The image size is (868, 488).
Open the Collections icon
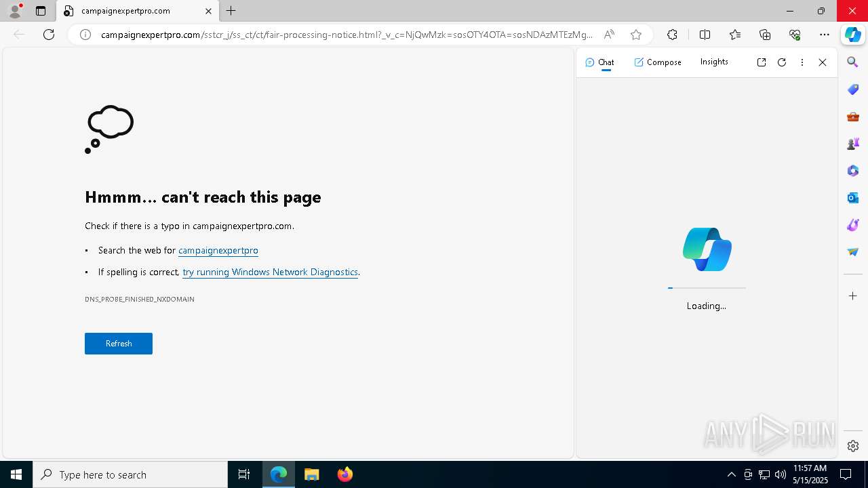pos(765,35)
